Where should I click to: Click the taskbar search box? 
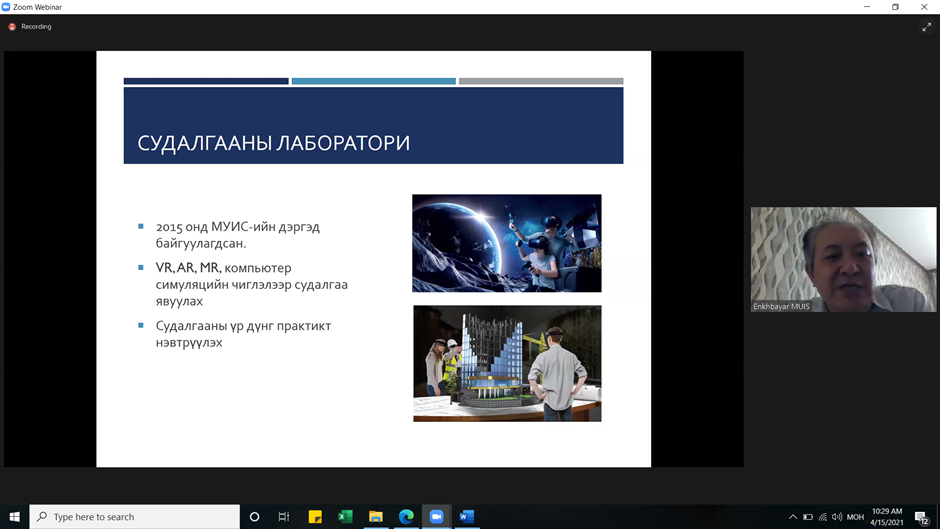coord(134,516)
